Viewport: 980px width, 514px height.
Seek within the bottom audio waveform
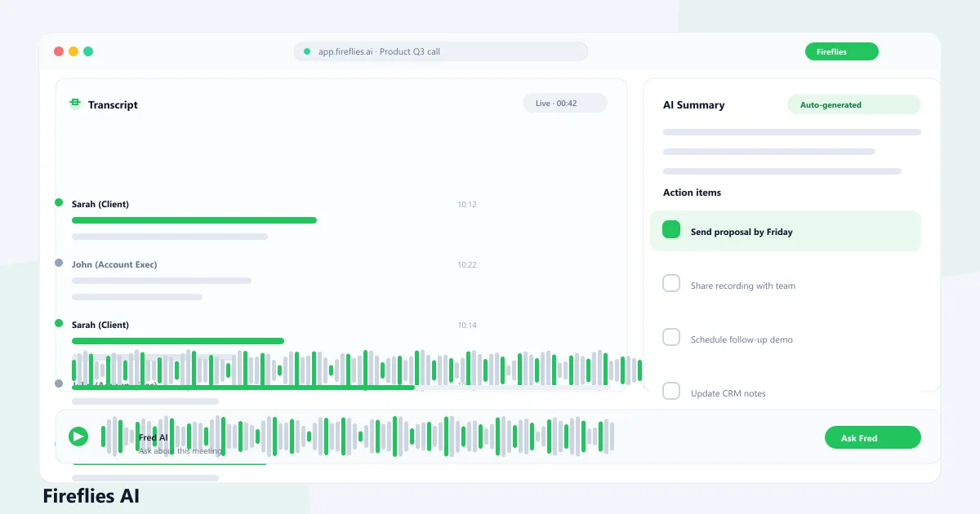358,436
